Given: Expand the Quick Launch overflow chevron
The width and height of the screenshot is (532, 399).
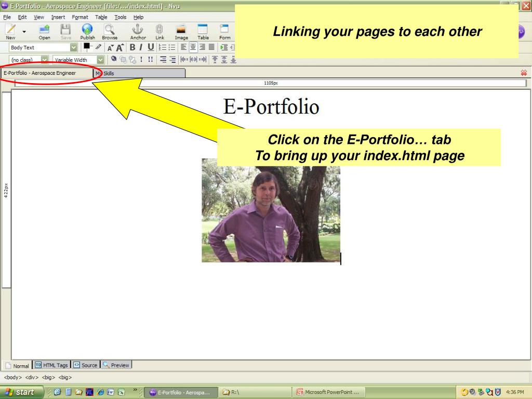Looking at the screenshot, I should coord(135,390).
